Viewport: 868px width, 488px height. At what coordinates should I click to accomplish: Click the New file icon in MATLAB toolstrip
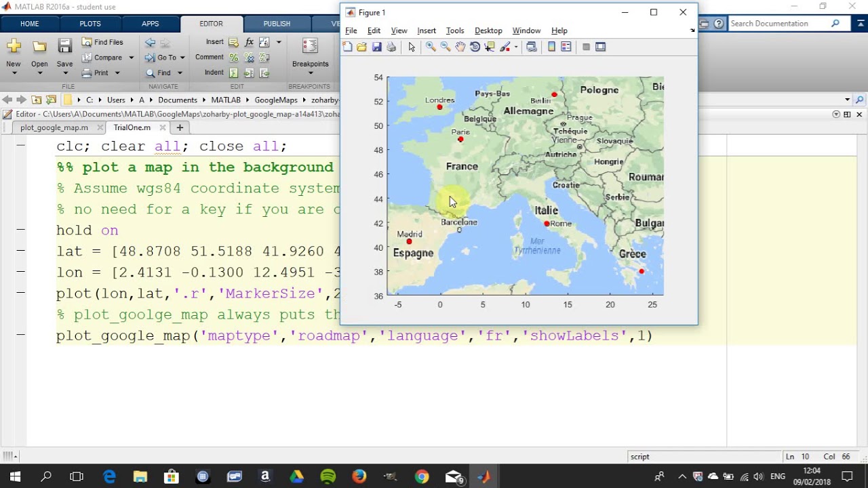[x=14, y=46]
